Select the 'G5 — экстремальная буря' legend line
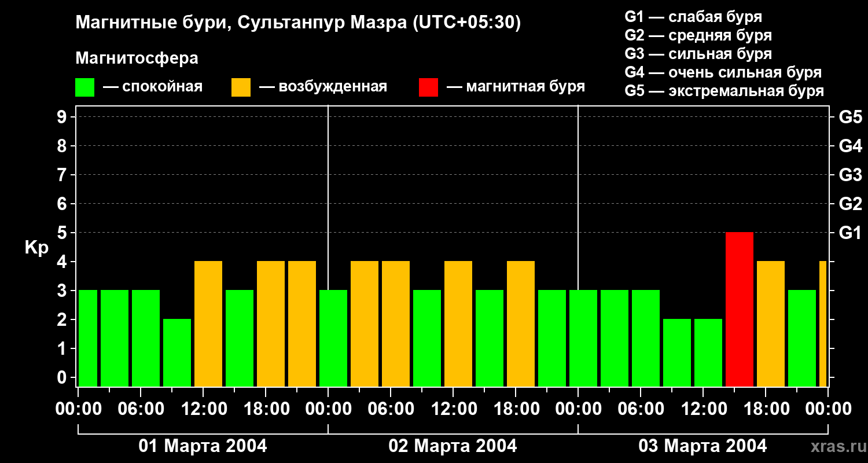868x463 pixels. tap(724, 91)
